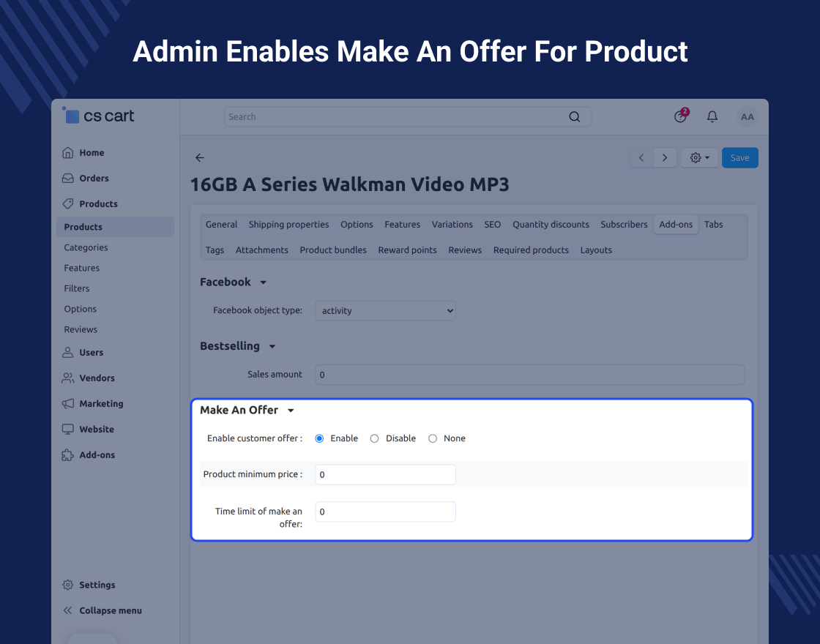Go back using the left arrow
The width and height of the screenshot is (820, 644).
[200, 157]
